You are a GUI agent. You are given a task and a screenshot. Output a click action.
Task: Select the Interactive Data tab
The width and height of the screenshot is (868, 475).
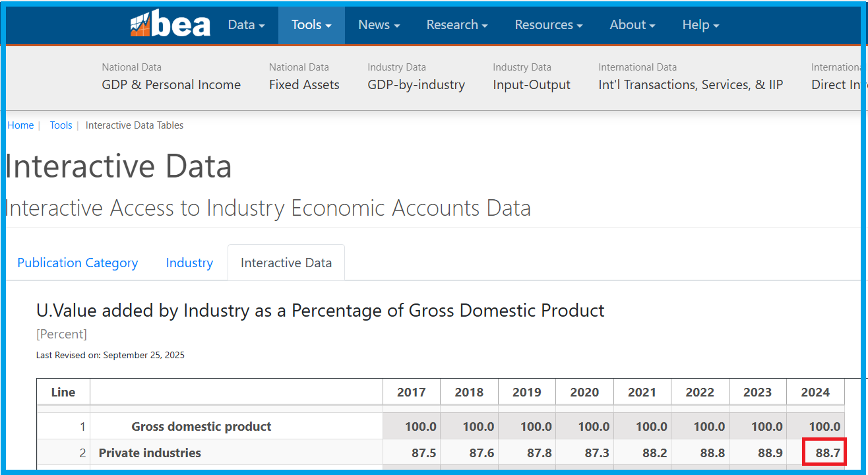coord(286,263)
